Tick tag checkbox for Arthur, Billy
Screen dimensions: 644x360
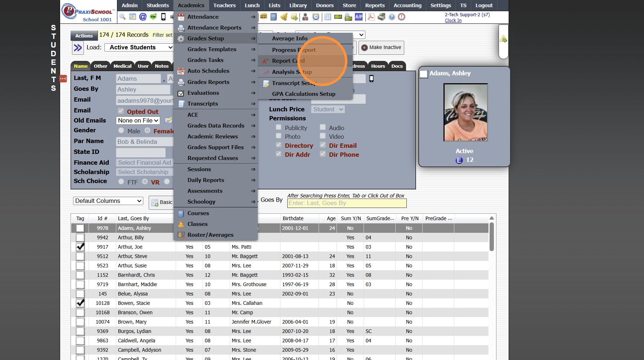click(80, 237)
